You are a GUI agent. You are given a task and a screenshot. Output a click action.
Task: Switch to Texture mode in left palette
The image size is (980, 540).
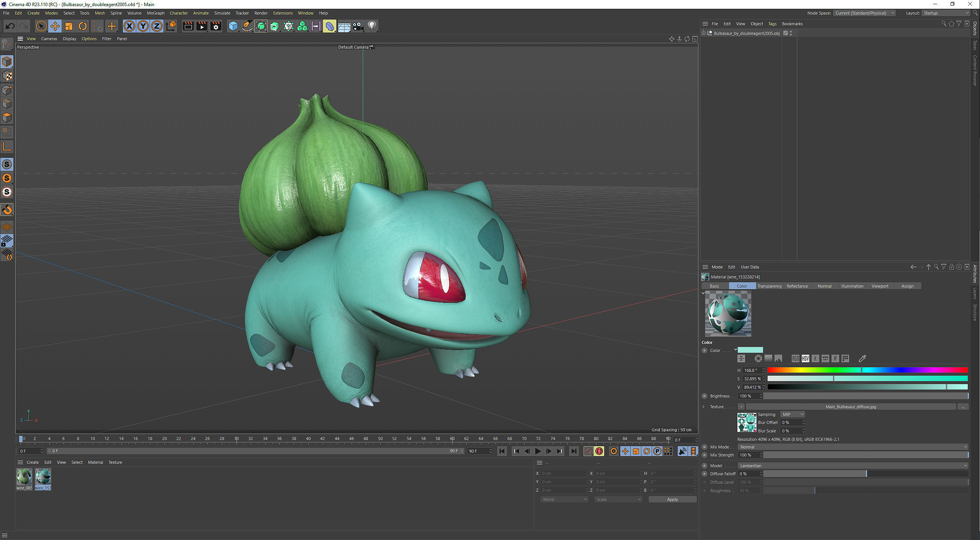click(x=7, y=76)
